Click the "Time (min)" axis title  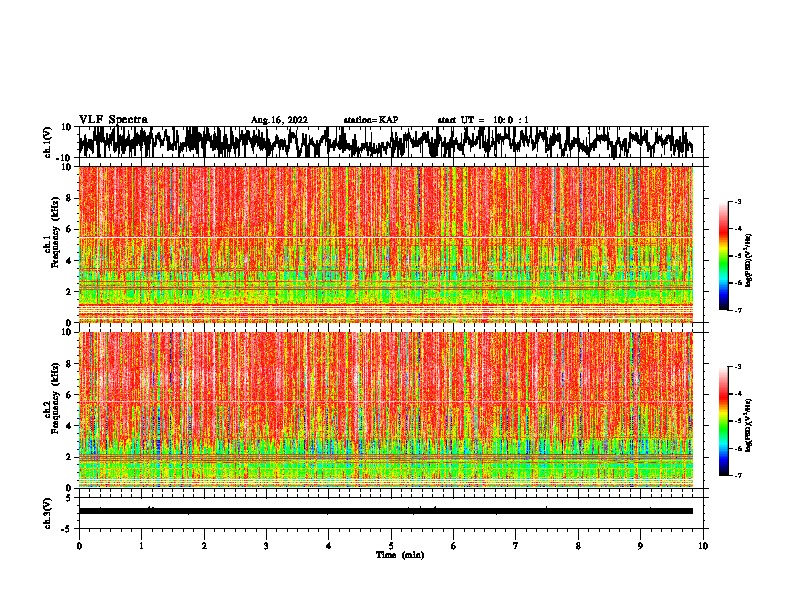pyautogui.click(x=400, y=555)
